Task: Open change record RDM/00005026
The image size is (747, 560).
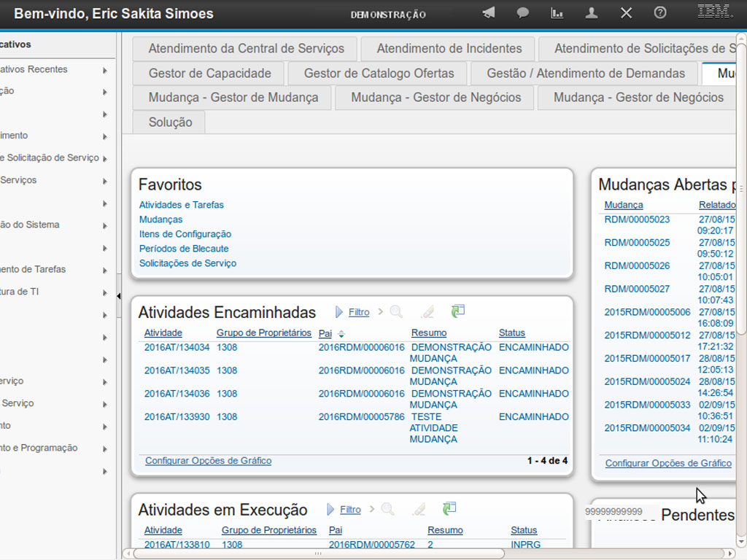Action: click(x=637, y=266)
